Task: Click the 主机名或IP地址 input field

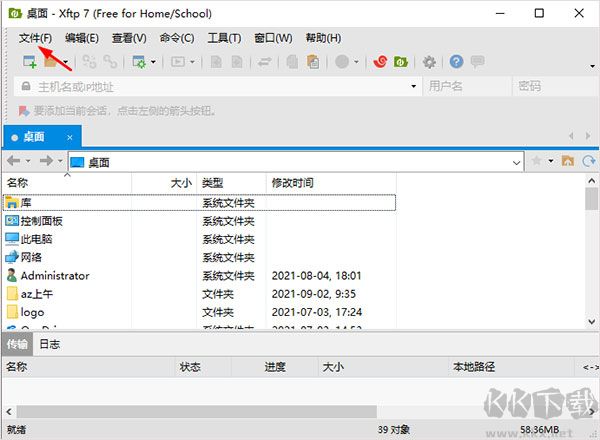Action: [218, 86]
